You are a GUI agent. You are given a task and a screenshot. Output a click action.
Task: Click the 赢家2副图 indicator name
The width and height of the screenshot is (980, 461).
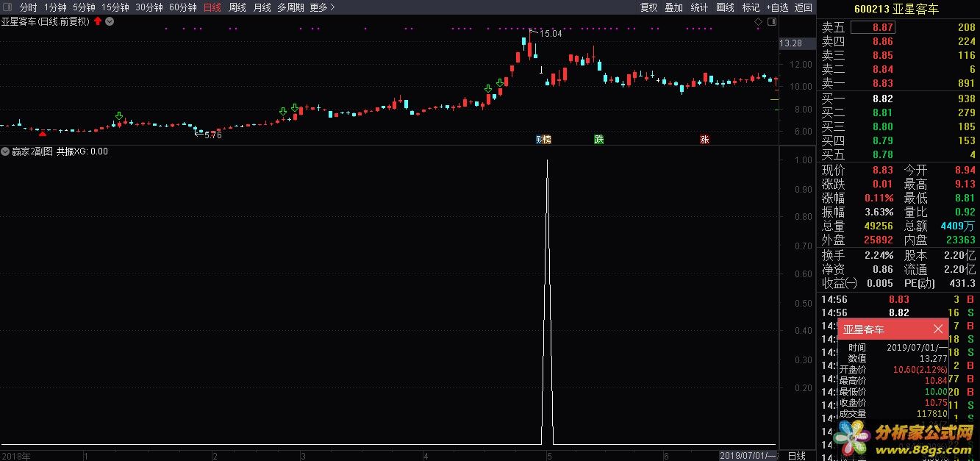click(x=32, y=151)
